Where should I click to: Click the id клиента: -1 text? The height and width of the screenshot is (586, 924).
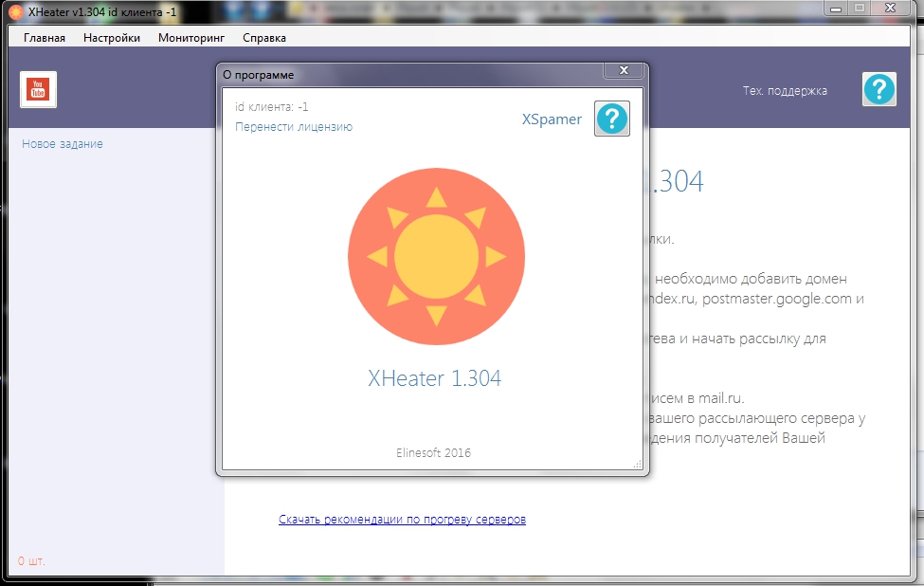(272, 107)
